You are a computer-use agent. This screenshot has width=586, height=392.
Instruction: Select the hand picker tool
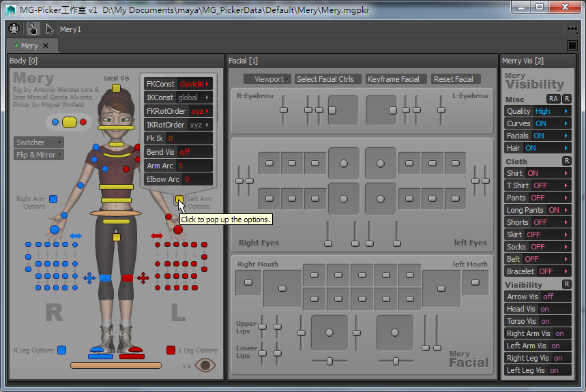coord(32,29)
